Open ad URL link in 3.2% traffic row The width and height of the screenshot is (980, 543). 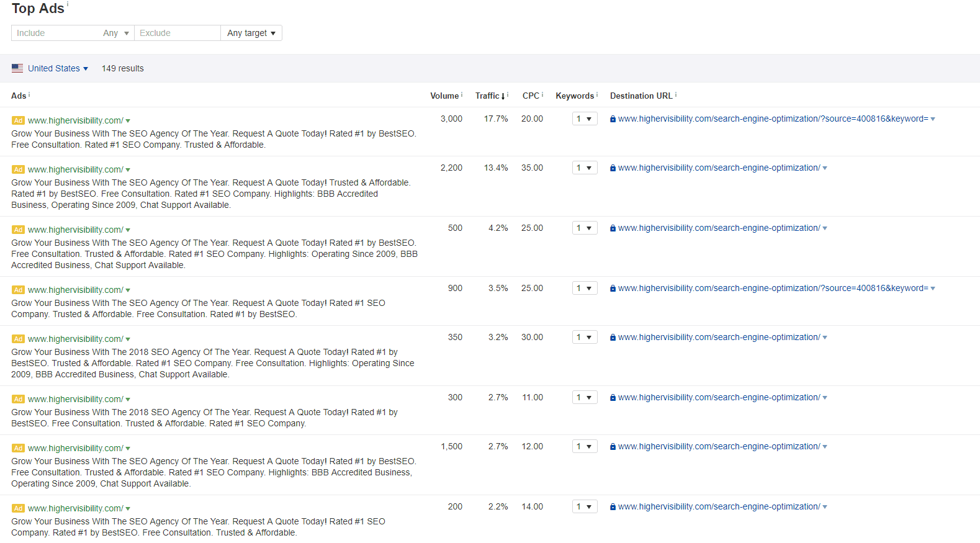click(x=76, y=339)
